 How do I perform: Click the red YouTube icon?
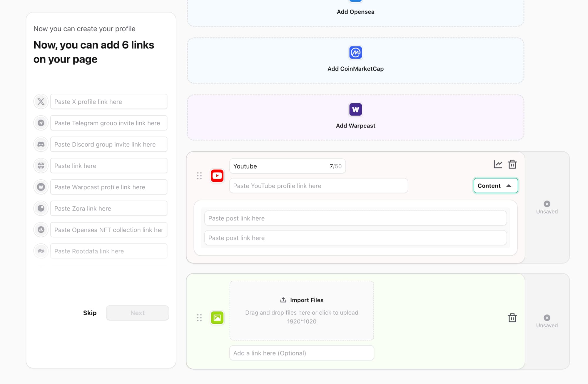click(x=217, y=176)
